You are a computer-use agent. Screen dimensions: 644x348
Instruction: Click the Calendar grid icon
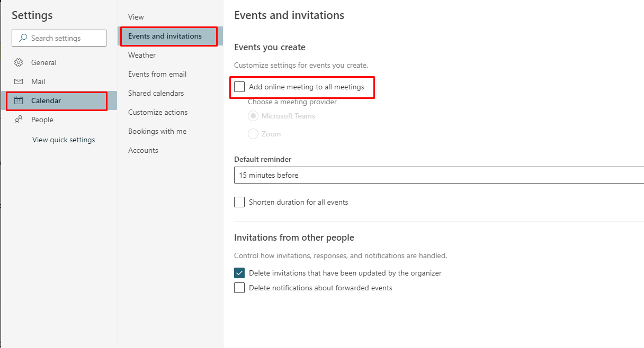click(x=19, y=100)
